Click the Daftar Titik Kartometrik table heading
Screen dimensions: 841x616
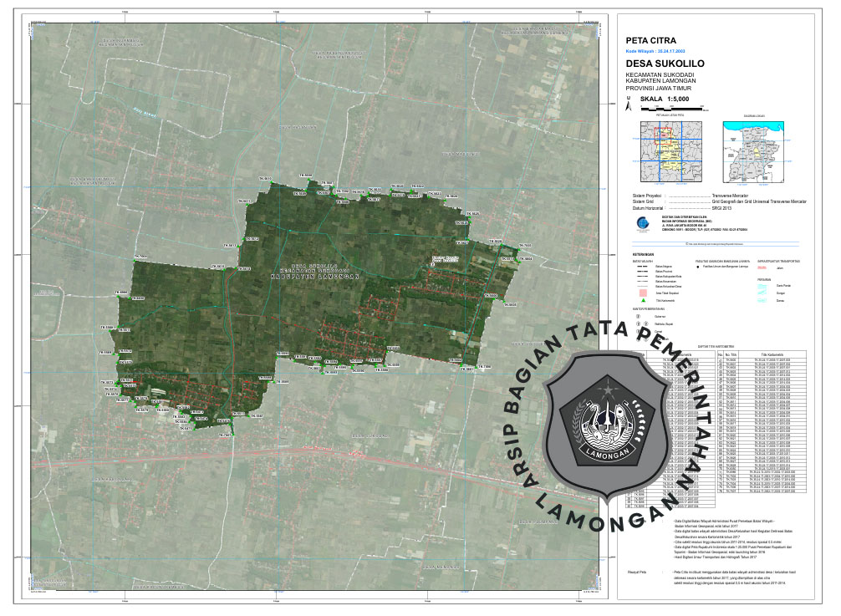coord(715,344)
